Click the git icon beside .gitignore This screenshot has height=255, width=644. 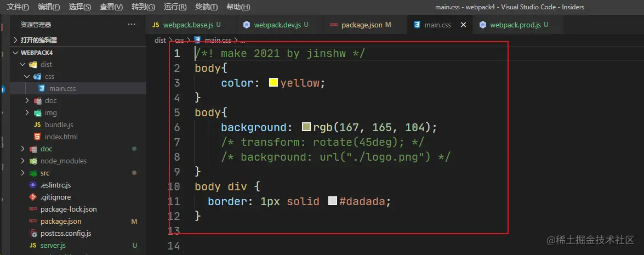click(x=33, y=197)
